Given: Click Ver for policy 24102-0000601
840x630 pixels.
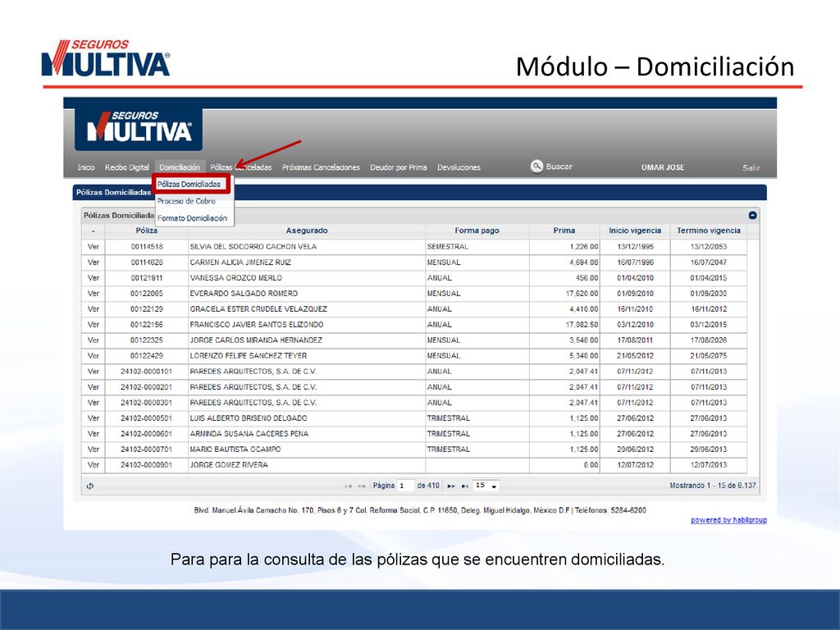Looking at the screenshot, I should click(x=94, y=433).
